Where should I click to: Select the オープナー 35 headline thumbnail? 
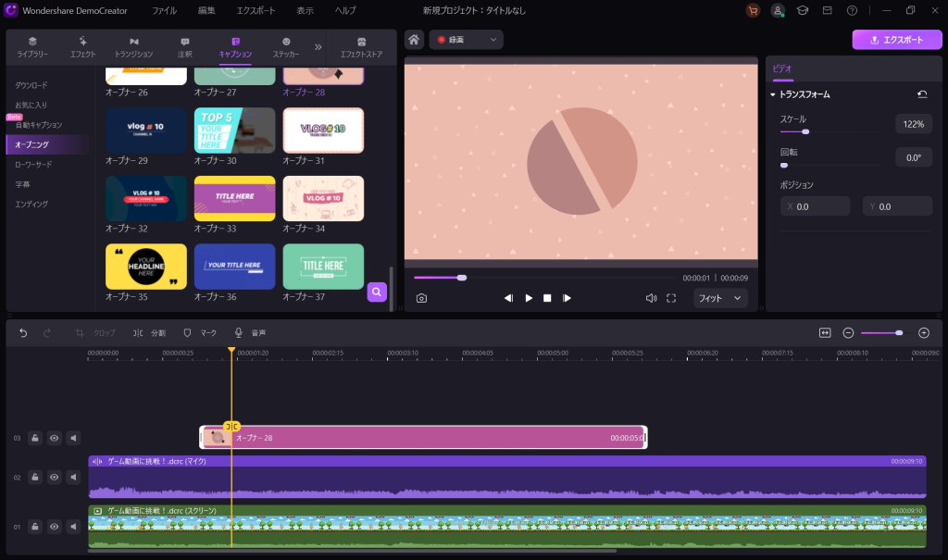(x=145, y=267)
